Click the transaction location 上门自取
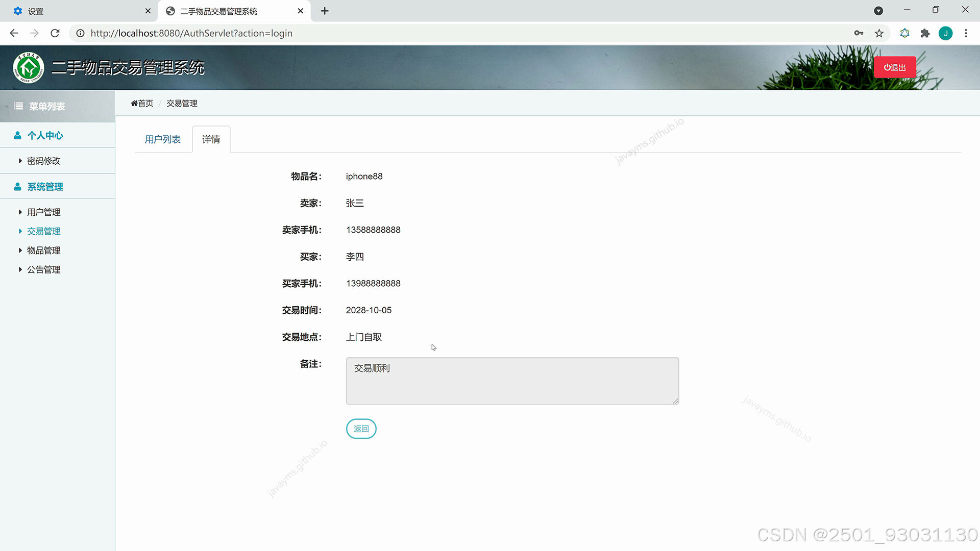 coord(364,337)
